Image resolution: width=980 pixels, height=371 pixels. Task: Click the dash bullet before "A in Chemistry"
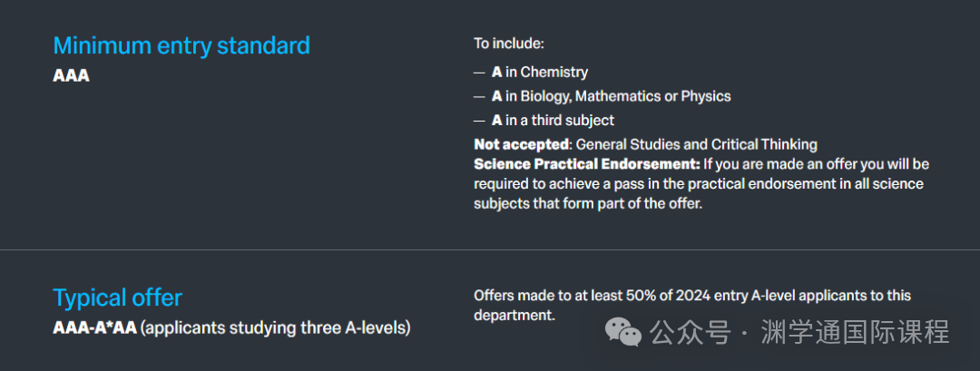pyautogui.click(x=479, y=73)
